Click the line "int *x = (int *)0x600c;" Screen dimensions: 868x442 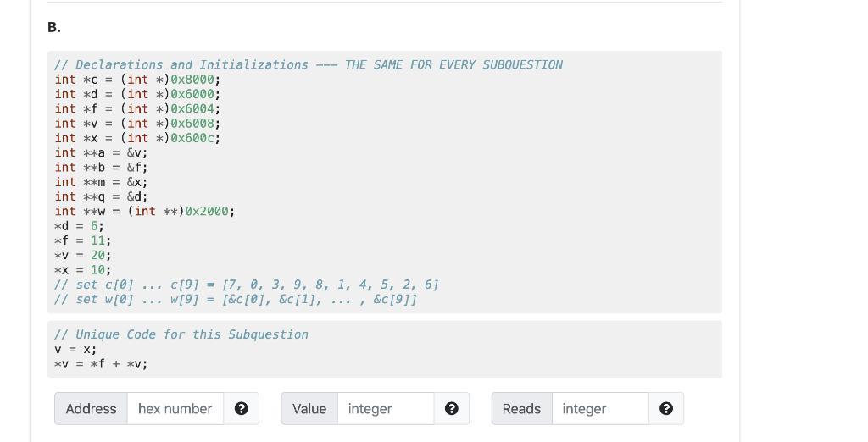pos(137,138)
